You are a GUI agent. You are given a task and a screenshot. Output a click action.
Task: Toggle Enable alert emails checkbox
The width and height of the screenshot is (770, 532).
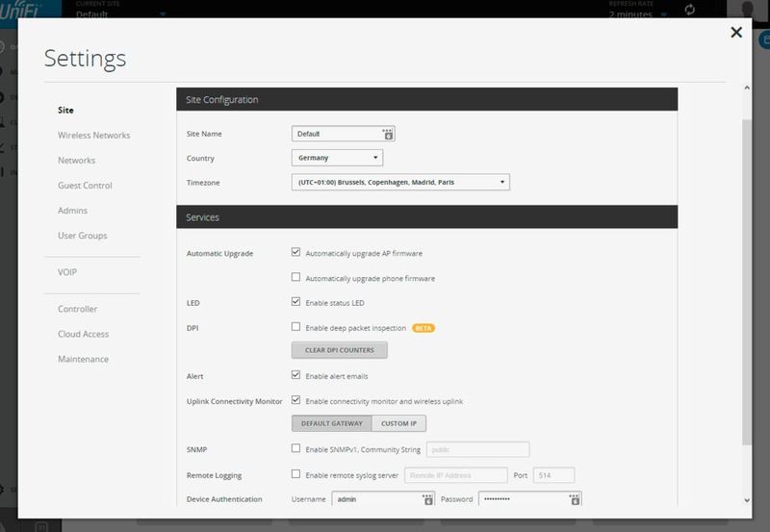pyautogui.click(x=295, y=375)
